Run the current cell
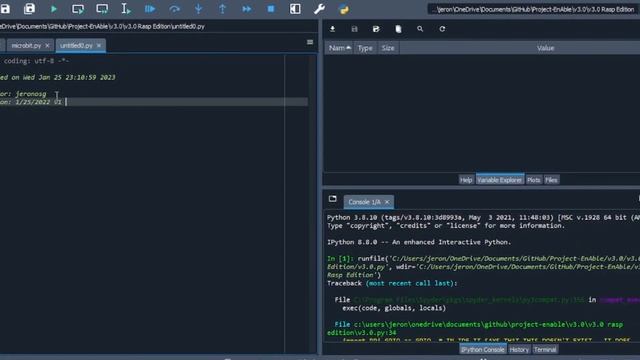The width and height of the screenshot is (640, 360). click(x=78, y=9)
